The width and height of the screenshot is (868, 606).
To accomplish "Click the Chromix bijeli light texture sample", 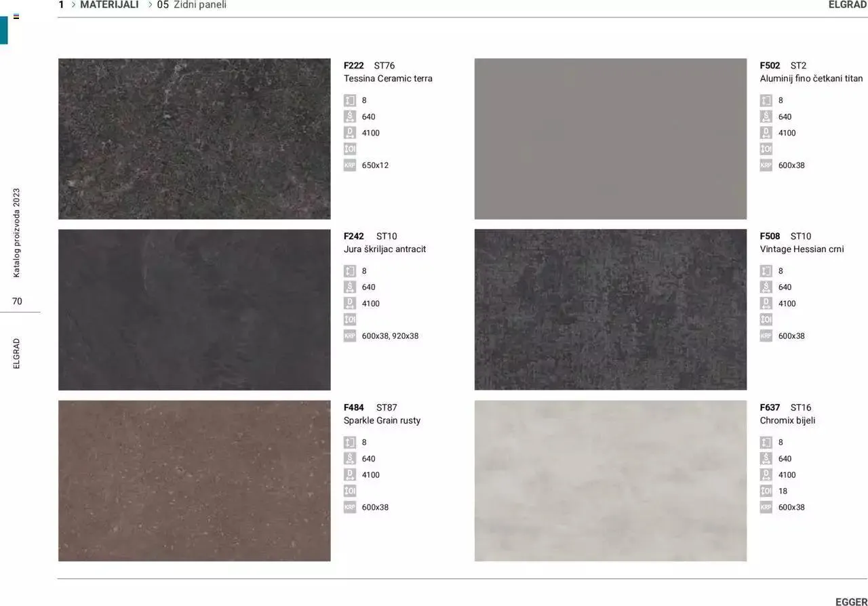I will 610,481.
